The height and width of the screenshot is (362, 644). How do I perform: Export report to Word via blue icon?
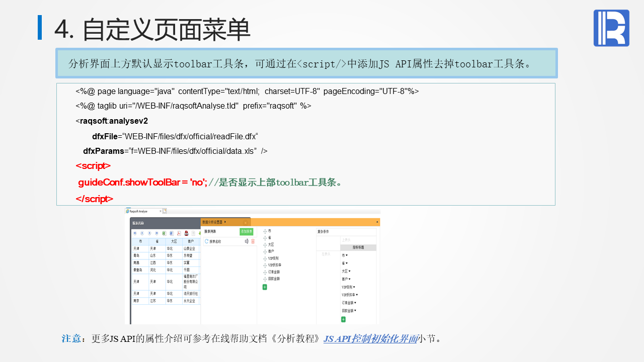coord(172,233)
